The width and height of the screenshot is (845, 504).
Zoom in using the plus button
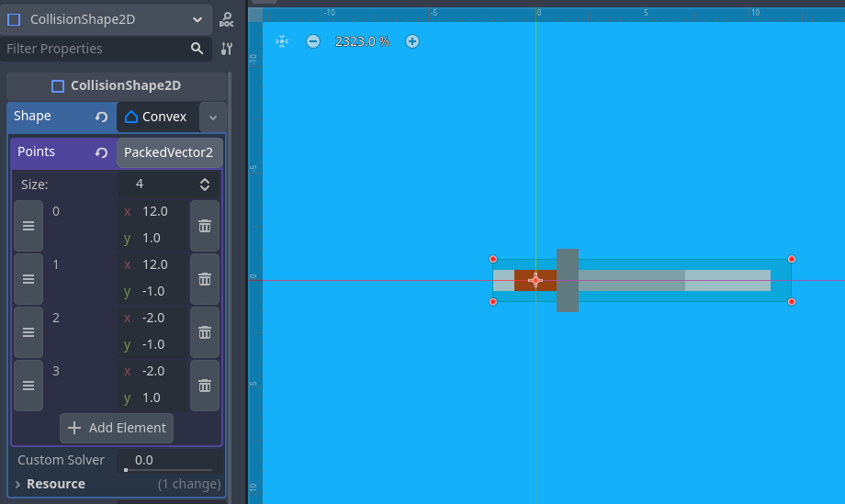[x=412, y=41]
